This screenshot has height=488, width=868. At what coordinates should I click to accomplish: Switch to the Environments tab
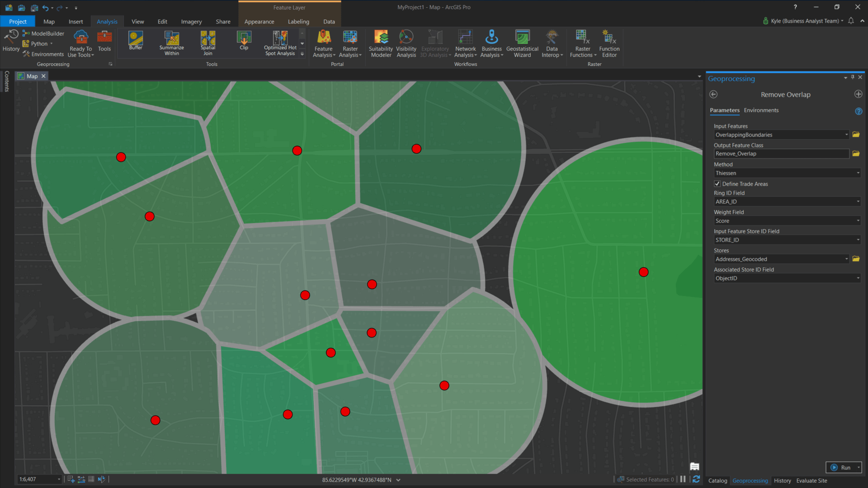(761, 110)
